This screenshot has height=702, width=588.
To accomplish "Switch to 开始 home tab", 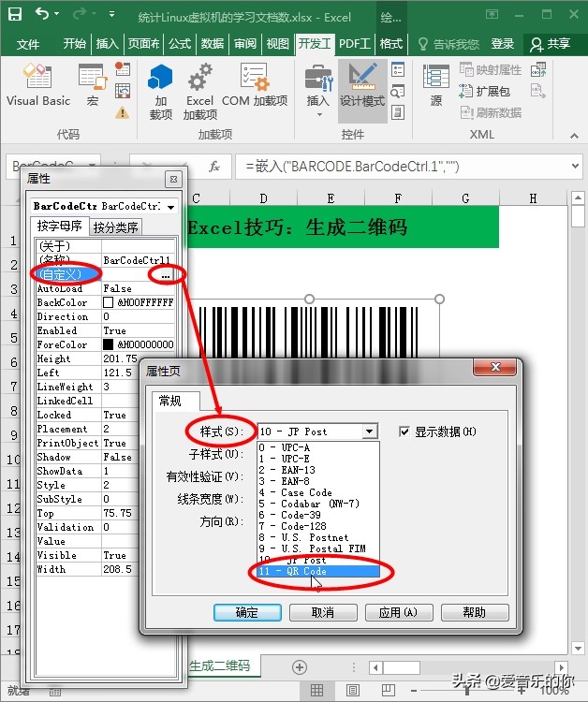I will (74, 44).
